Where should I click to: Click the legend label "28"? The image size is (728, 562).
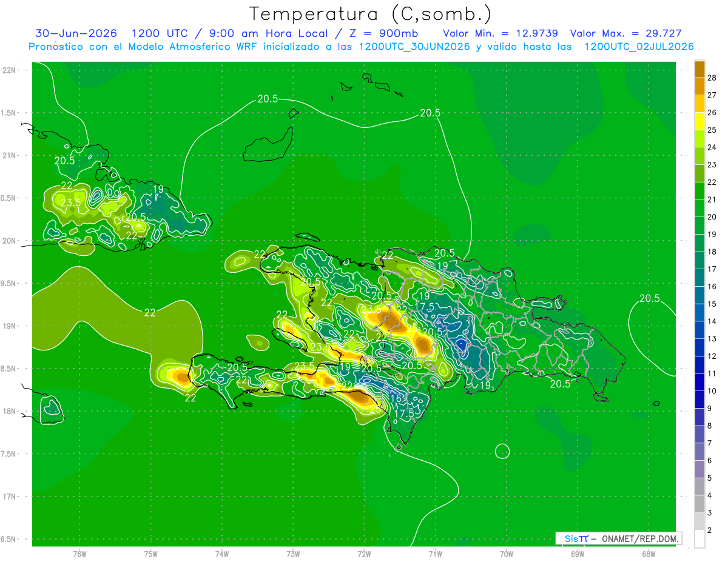pos(712,78)
